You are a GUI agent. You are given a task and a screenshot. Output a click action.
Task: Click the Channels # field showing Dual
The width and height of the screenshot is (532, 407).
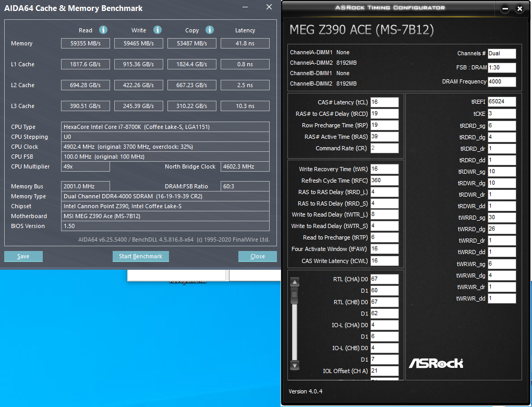click(x=502, y=53)
